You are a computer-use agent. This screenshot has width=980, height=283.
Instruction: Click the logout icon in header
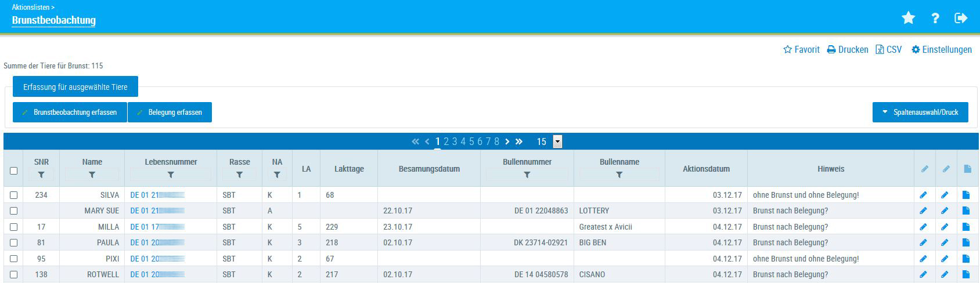point(961,19)
